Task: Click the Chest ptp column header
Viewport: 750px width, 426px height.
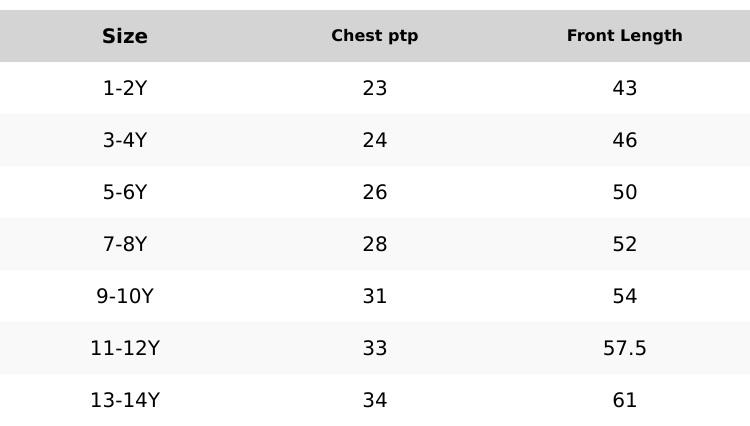Action: pos(375,36)
